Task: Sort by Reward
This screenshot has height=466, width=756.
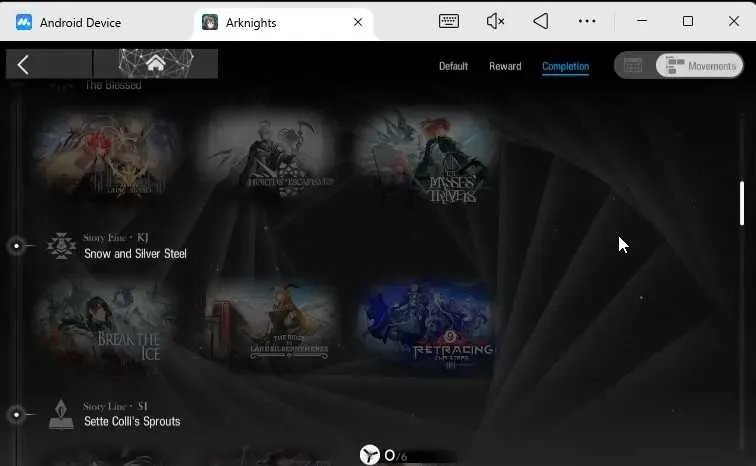Action: 505,66
